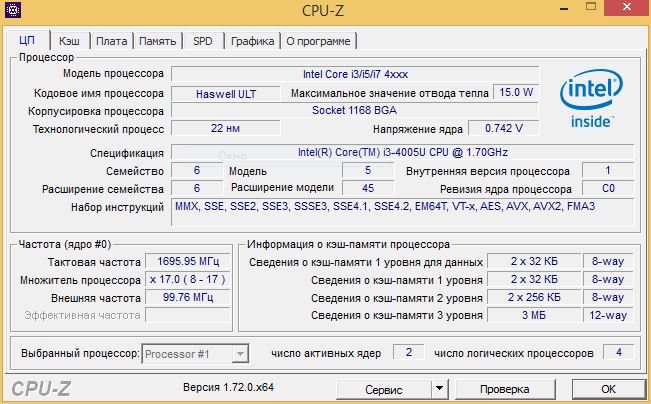
Task: Click the multiplier value x 17.0 ( 8 - 17 )
Action: coord(188,279)
